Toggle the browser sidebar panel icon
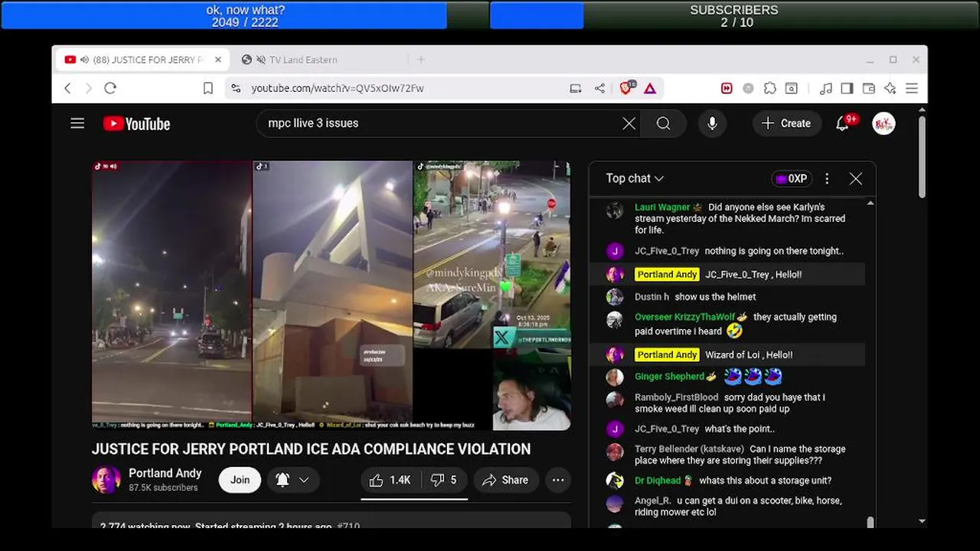 [847, 88]
